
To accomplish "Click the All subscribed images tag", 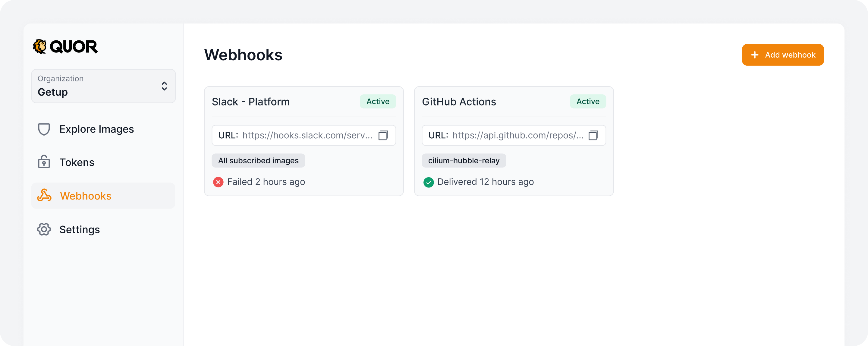I will click(259, 160).
